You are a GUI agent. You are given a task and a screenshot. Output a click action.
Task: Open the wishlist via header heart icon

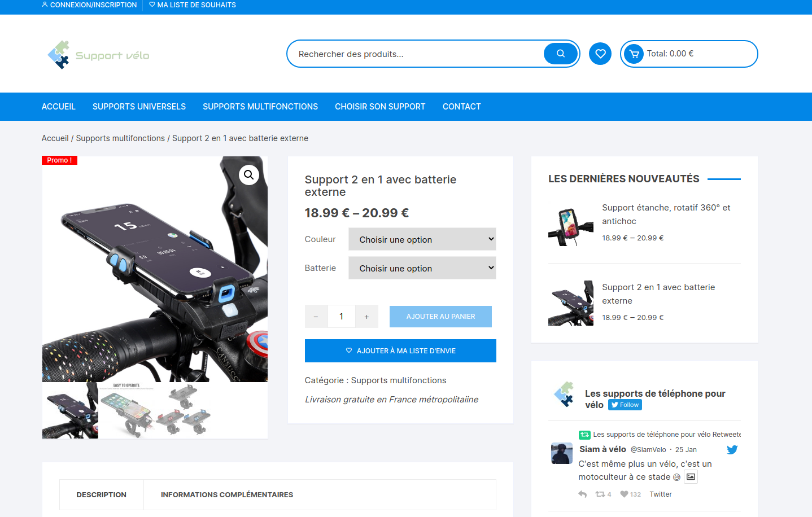(x=600, y=54)
